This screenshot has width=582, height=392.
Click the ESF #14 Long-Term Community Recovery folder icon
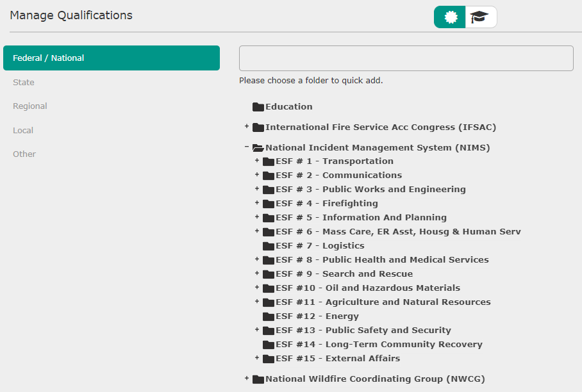pos(269,345)
